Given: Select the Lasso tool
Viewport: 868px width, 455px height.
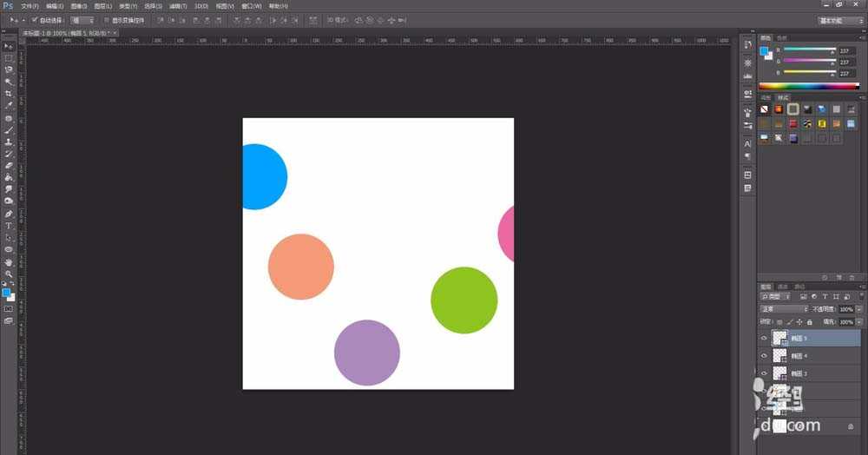Looking at the screenshot, I should pyautogui.click(x=9, y=69).
